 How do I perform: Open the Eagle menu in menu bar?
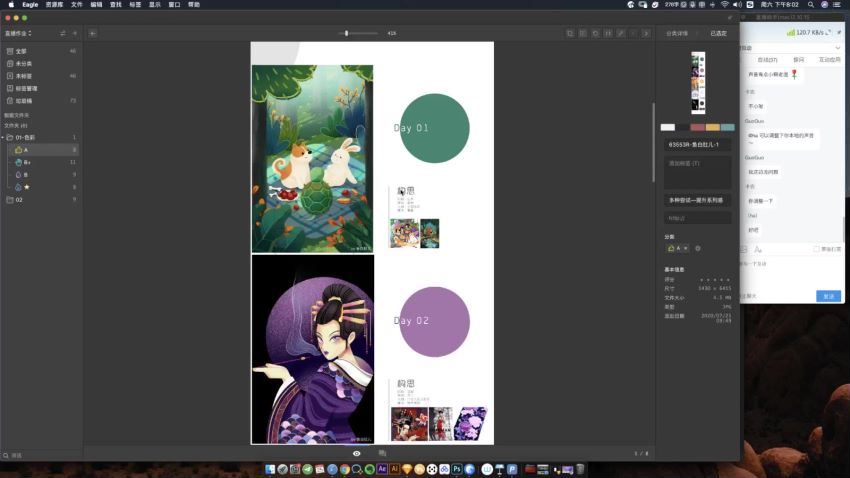click(30, 4)
